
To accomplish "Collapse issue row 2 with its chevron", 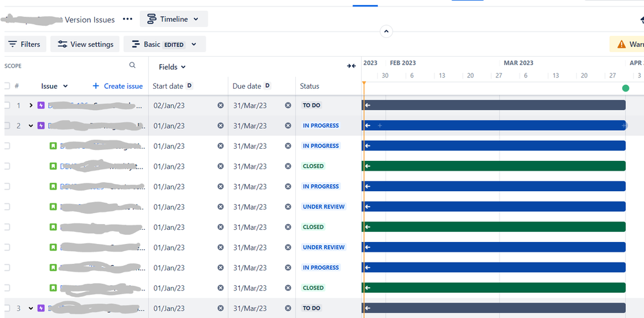I will [x=31, y=126].
